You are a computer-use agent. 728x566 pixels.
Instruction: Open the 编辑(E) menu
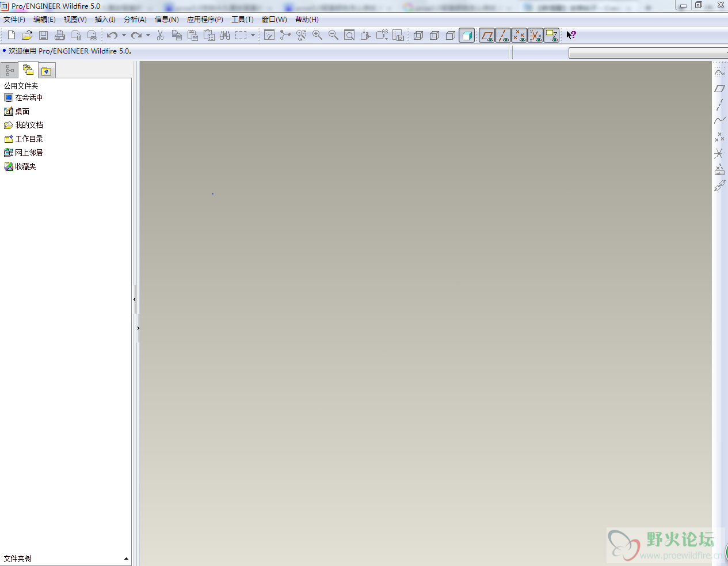[x=44, y=20]
